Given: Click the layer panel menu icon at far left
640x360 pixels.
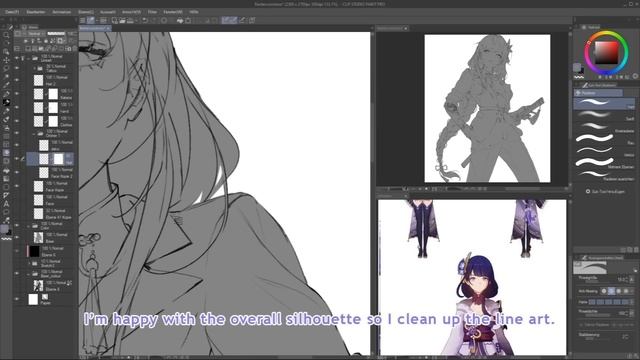Looking at the screenshot, I should coord(18,49).
